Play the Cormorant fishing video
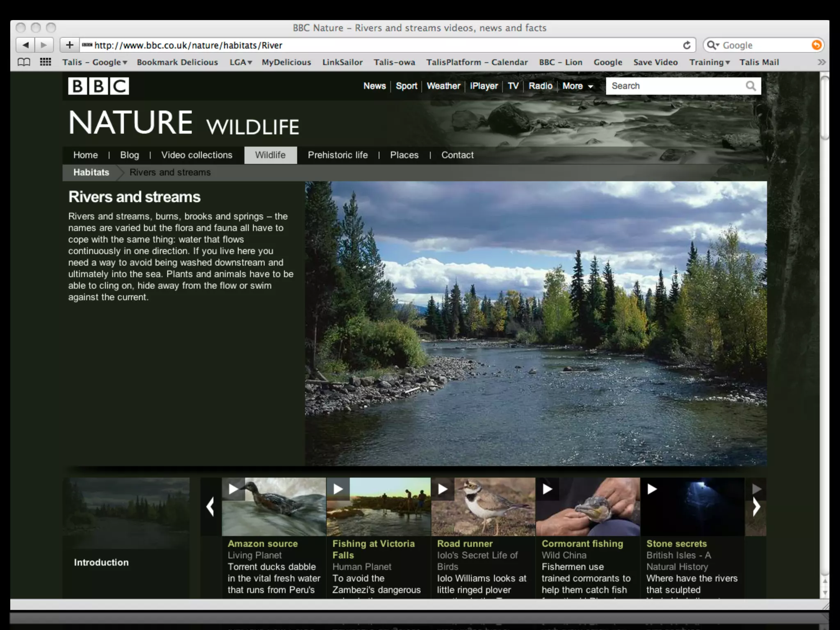Viewport: 840px width, 630px height. click(x=548, y=489)
